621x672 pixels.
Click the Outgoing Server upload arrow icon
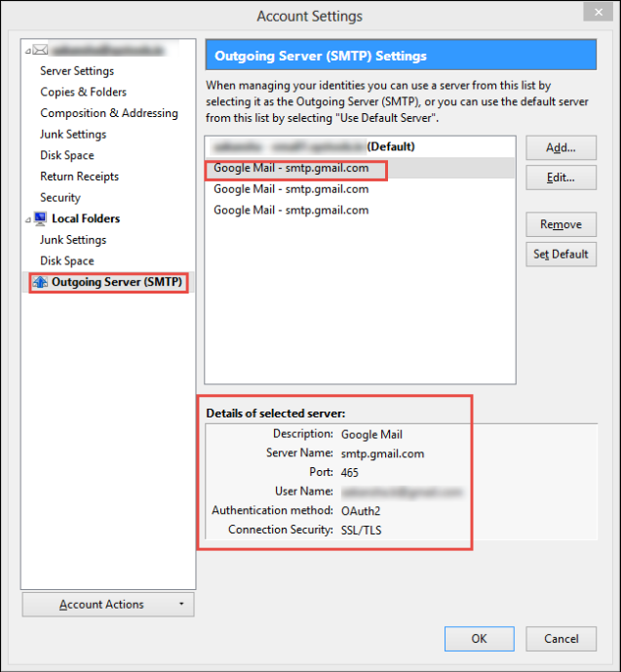click(40, 282)
